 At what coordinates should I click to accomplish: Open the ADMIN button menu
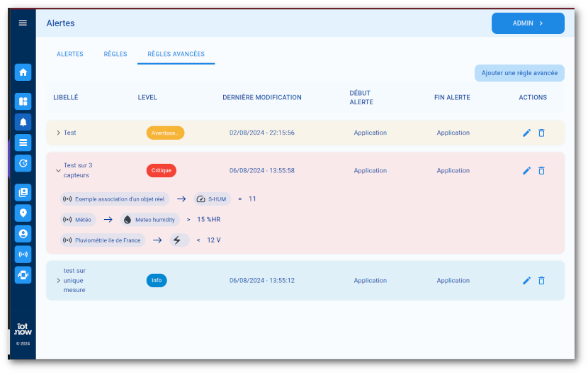pos(528,23)
